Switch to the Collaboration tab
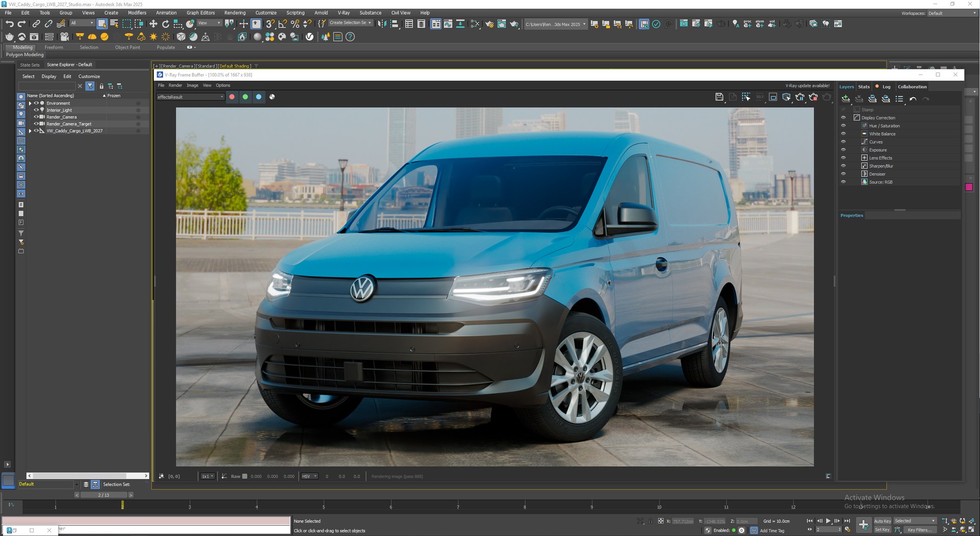980x536 pixels. [912, 87]
